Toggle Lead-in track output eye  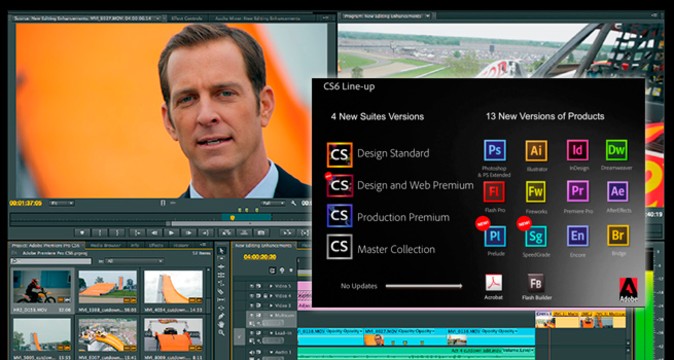point(252,332)
